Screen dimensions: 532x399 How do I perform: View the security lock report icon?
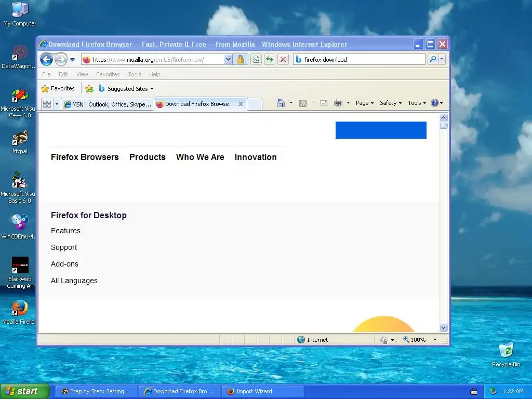pos(240,59)
